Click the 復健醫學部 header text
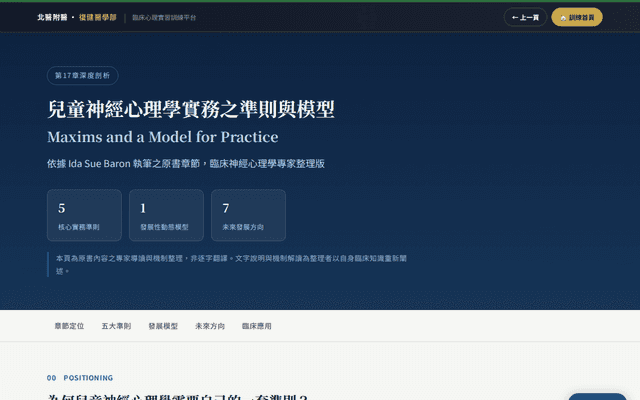Image resolution: width=640 pixels, height=400 pixels. point(98,17)
